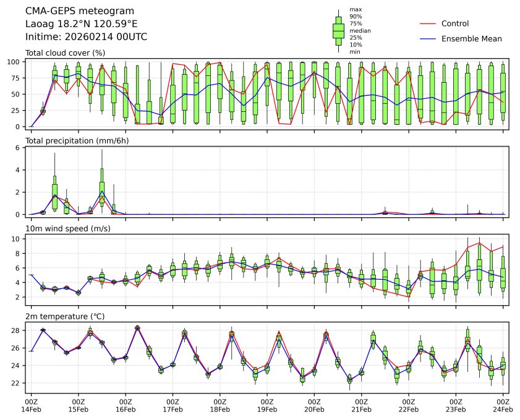Click the '00Z 19Feb' time axis label
The width and height of the screenshot is (520, 420).
click(267, 405)
